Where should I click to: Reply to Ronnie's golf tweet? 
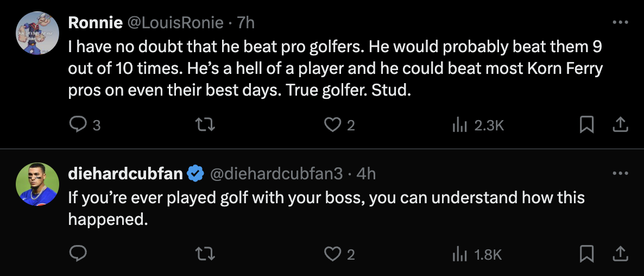click(x=79, y=126)
